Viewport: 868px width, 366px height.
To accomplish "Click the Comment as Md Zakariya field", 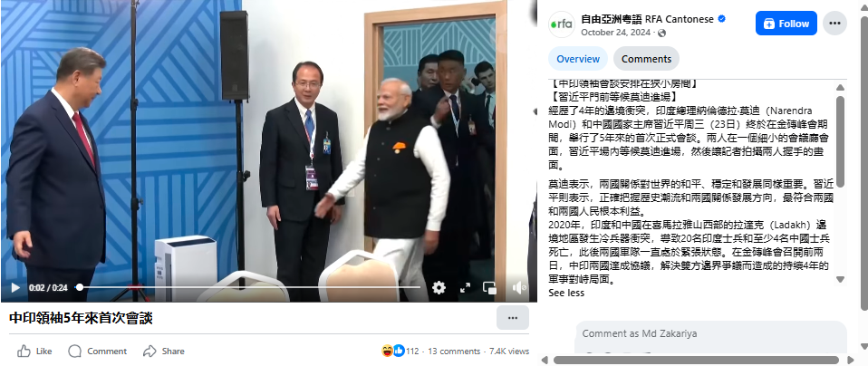I will click(x=710, y=334).
